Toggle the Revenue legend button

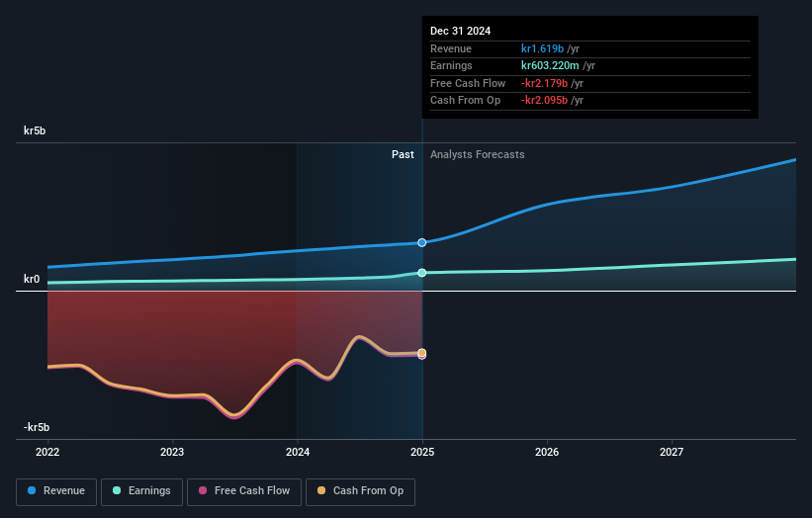(56, 491)
